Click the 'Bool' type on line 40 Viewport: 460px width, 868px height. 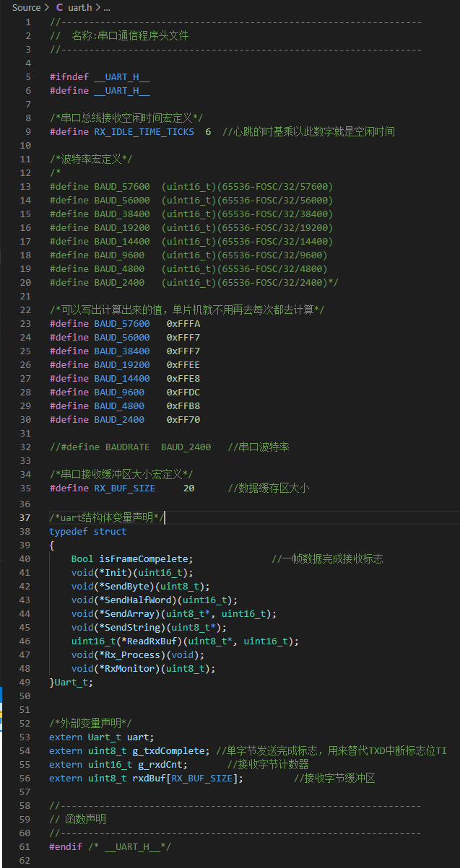pos(82,558)
